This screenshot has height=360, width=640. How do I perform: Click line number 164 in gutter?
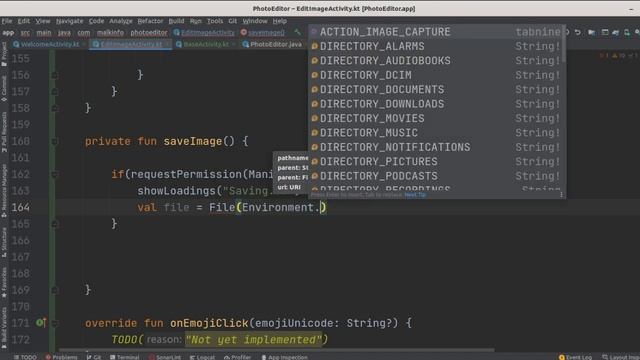(x=20, y=207)
